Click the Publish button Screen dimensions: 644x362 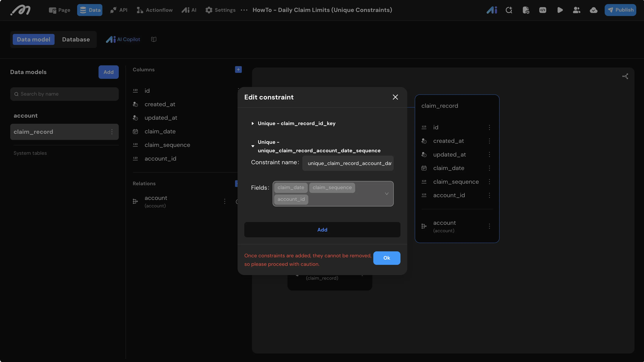pos(620,10)
